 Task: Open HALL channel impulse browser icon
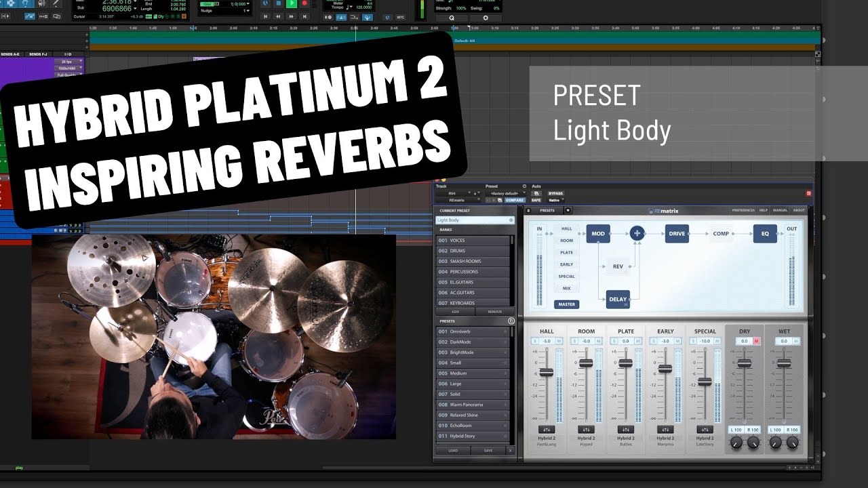click(x=547, y=430)
